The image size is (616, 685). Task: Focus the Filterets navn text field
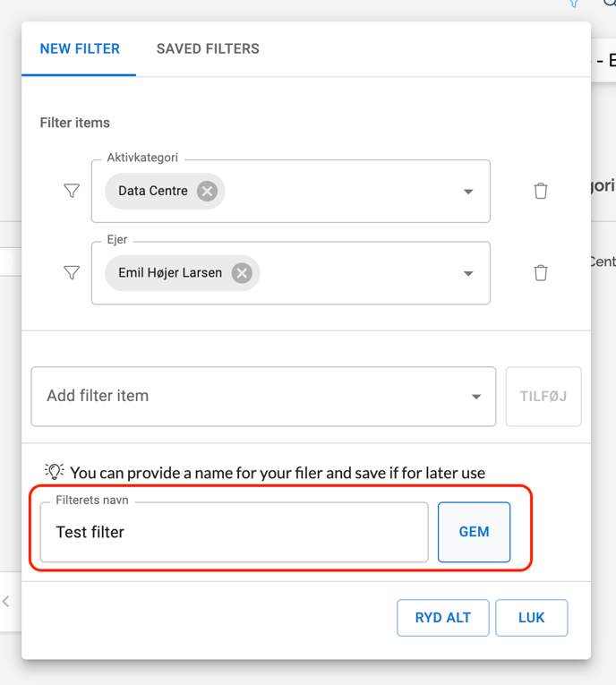(235, 532)
